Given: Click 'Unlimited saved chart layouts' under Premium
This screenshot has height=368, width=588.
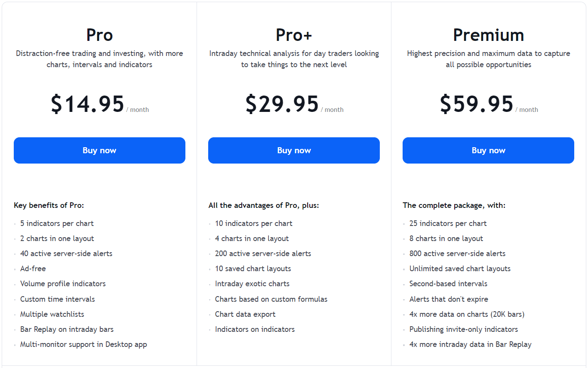Looking at the screenshot, I should click(x=460, y=268).
